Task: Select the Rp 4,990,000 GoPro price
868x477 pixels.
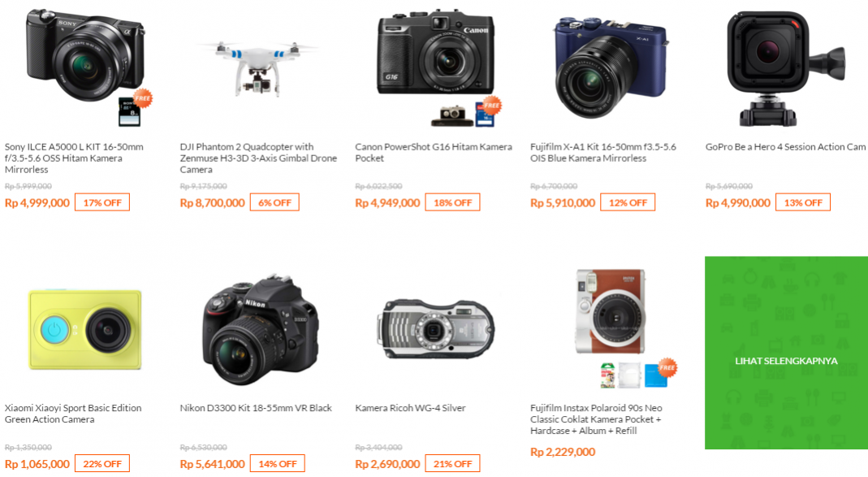Action: [737, 203]
